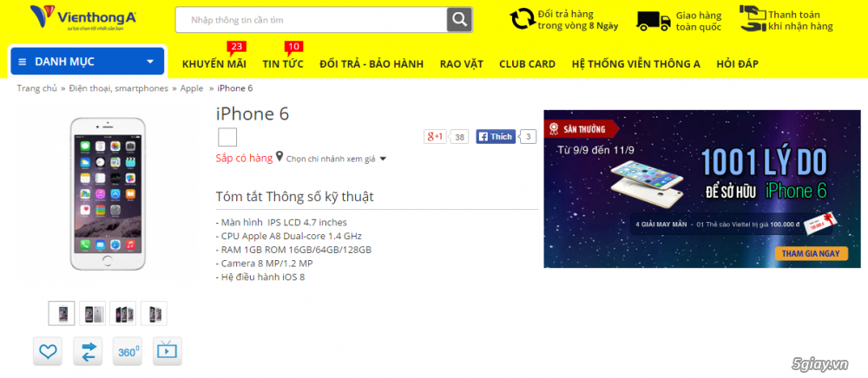This screenshot has width=868, height=378.
Task: Open Chọn chi nhánh xem giá dropdown
Action: click(336, 159)
